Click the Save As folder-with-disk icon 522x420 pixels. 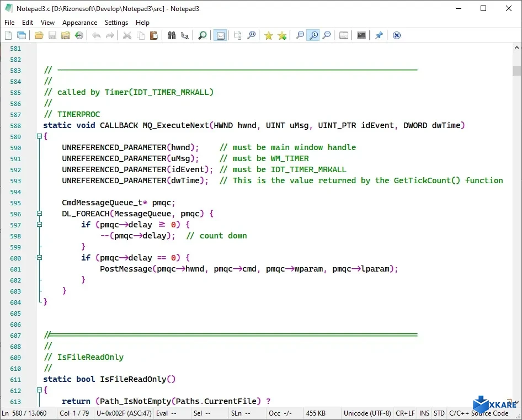[x=66, y=35]
